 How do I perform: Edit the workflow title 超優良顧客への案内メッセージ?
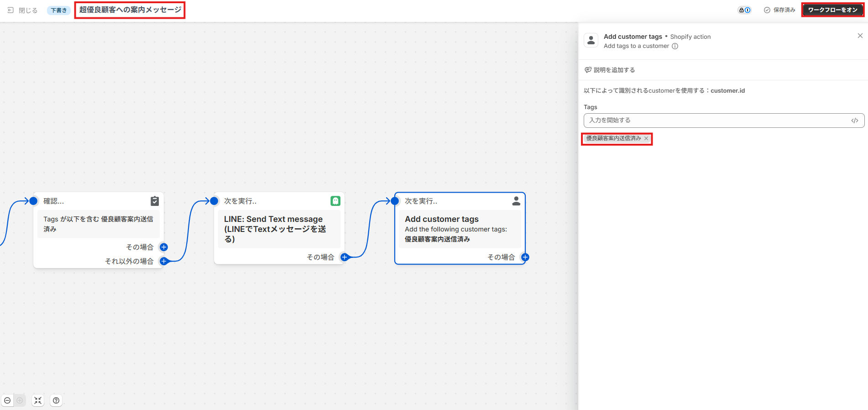[130, 10]
